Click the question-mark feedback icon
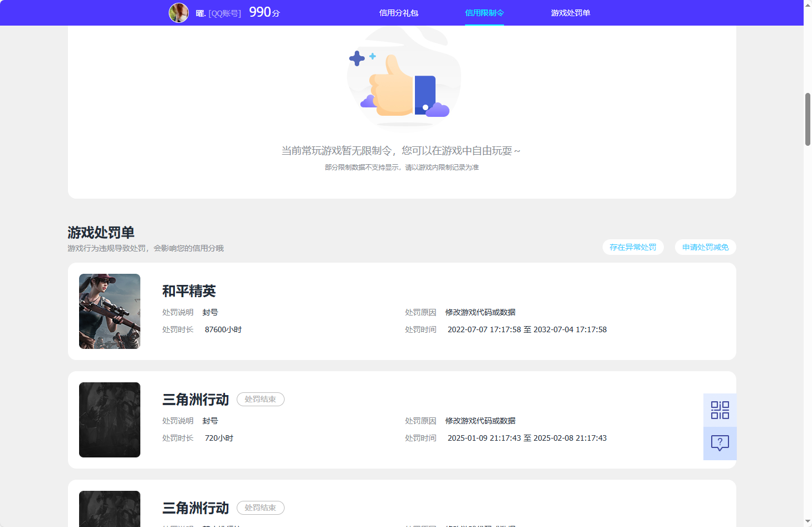Screen dimensions: 812x527 (x=720, y=443)
